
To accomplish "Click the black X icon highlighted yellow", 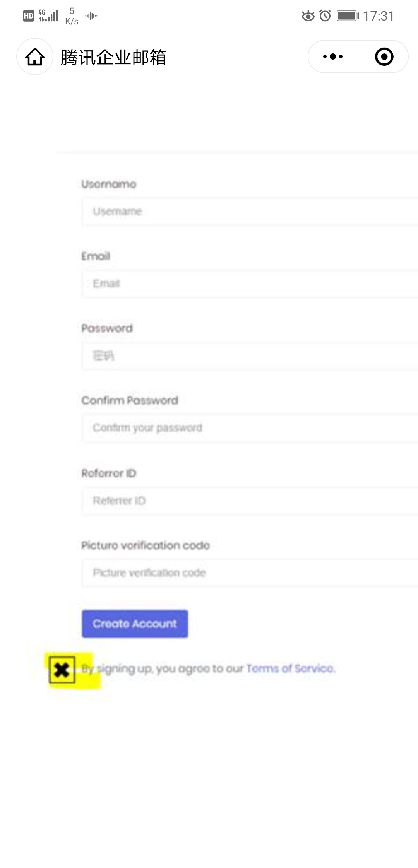I will pyautogui.click(x=62, y=670).
